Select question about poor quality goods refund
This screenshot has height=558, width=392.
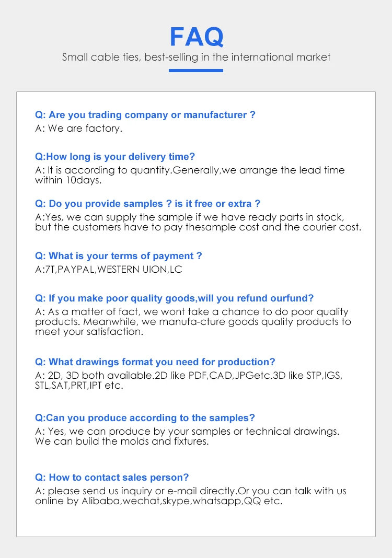click(x=174, y=298)
